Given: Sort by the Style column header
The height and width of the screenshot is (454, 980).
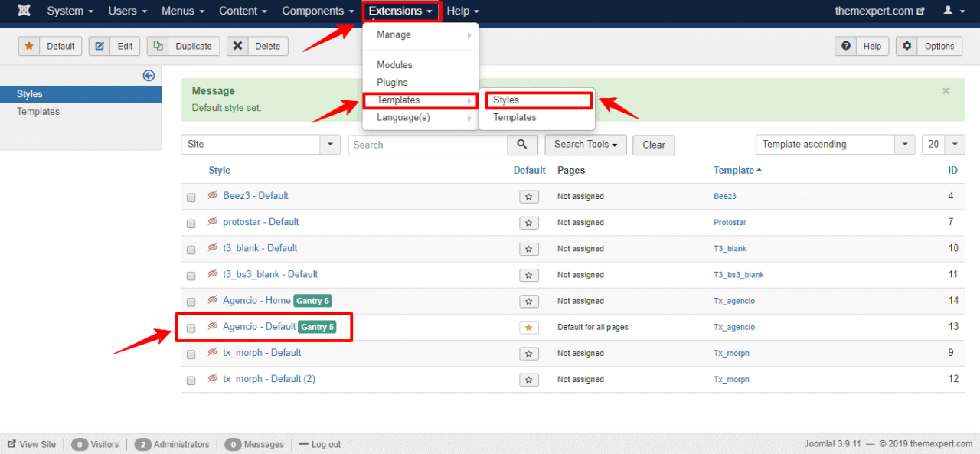Looking at the screenshot, I should click(x=219, y=170).
